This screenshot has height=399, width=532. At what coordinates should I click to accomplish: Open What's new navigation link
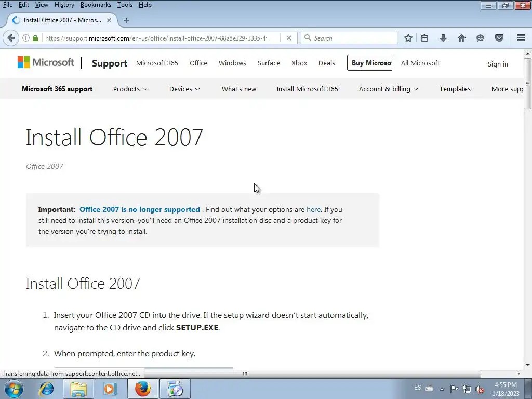[239, 89]
